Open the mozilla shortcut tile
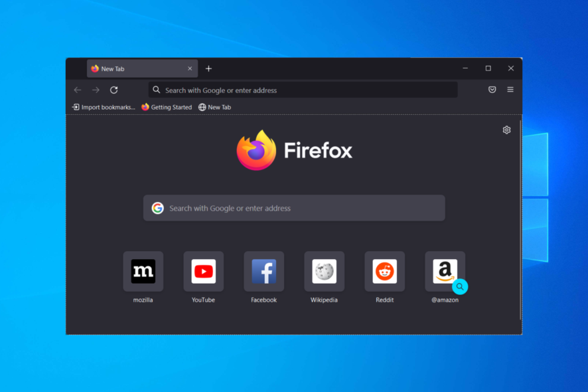588x392 pixels. [143, 271]
